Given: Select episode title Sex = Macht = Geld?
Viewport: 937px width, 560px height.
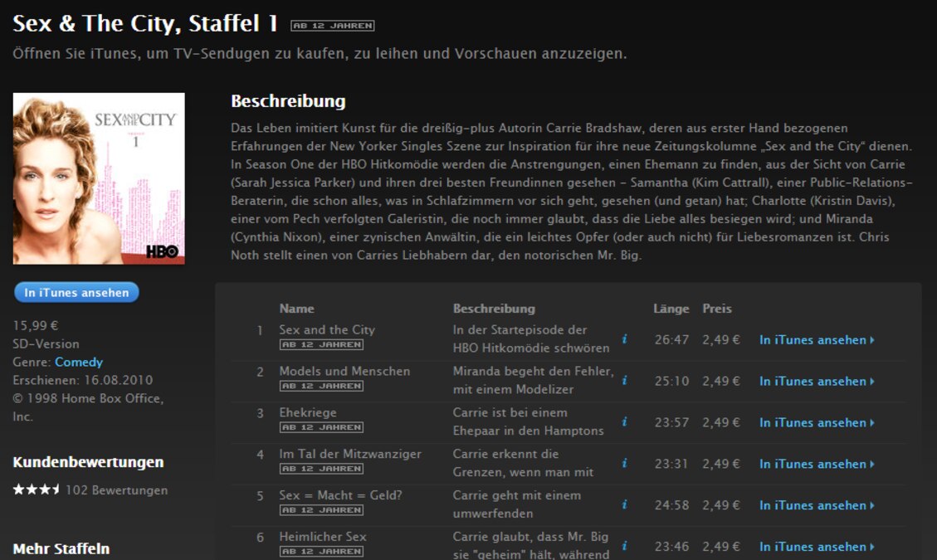Looking at the screenshot, I should coord(340,495).
